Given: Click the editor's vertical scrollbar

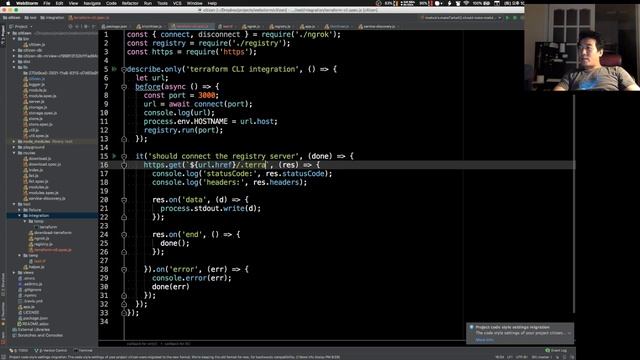Looking at the screenshot, I should [x=573, y=204].
